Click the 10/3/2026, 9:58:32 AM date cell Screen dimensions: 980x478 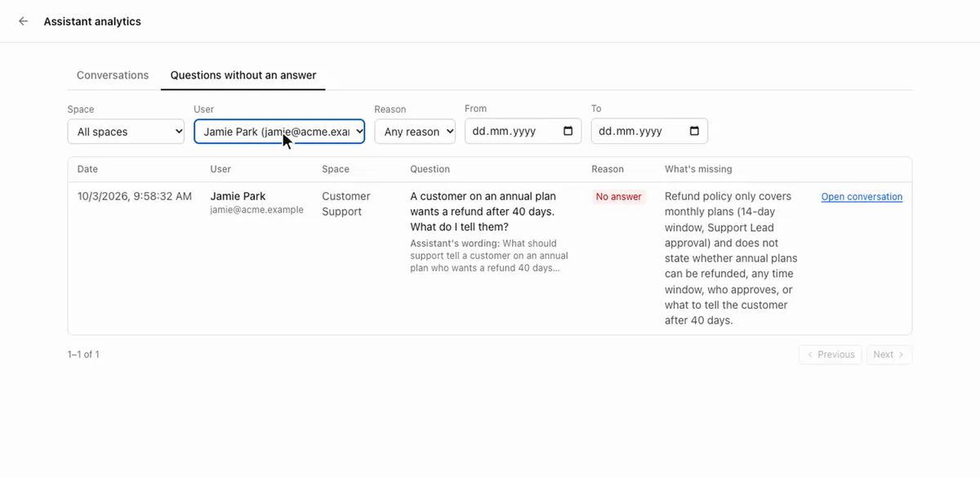pyautogui.click(x=135, y=196)
